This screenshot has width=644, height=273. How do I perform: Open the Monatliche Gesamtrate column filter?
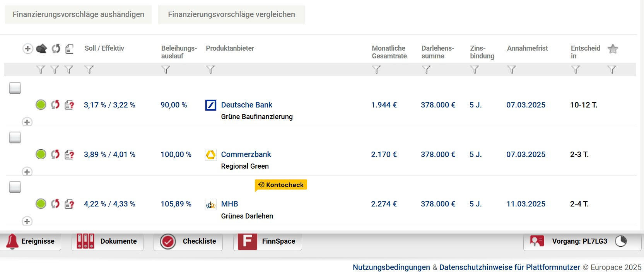[376, 70]
